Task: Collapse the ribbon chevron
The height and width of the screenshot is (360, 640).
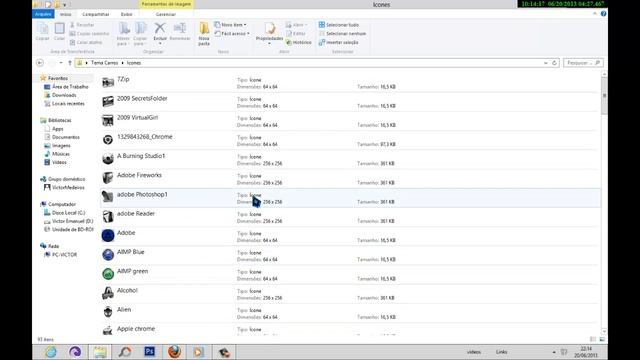Action: tap(594, 14)
